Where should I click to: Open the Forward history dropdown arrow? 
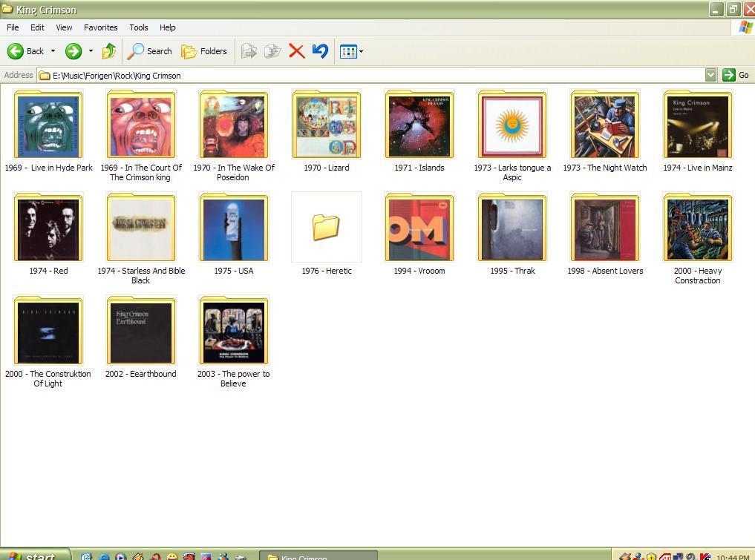click(x=91, y=51)
